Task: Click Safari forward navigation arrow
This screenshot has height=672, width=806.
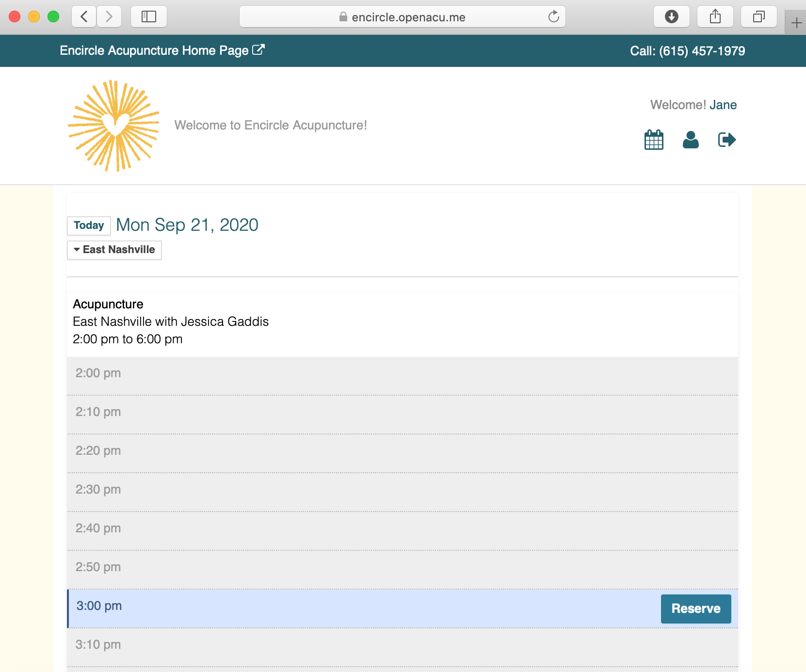Action: coord(109,17)
